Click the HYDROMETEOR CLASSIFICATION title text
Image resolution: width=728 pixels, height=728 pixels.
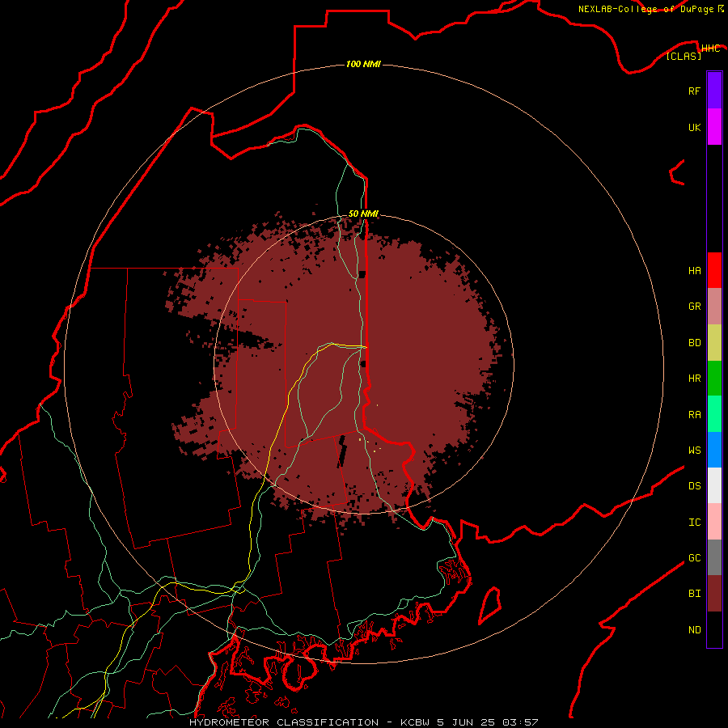[x=284, y=722]
